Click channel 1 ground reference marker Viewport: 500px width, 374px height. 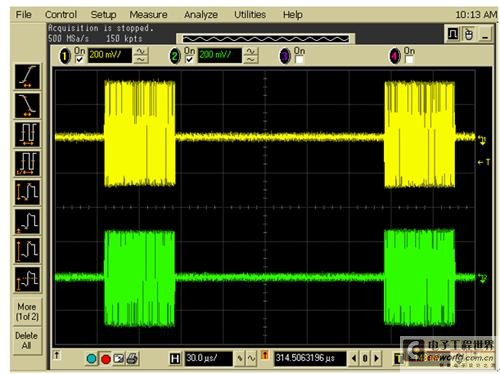(x=482, y=140)
